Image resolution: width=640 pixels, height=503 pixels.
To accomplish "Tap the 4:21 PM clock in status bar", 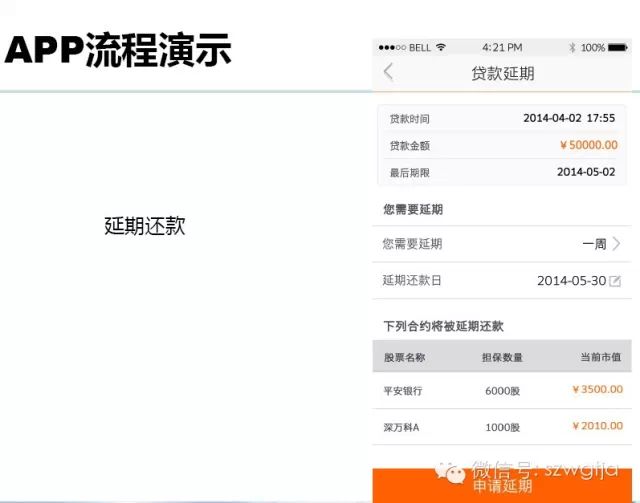I will 502,47.
